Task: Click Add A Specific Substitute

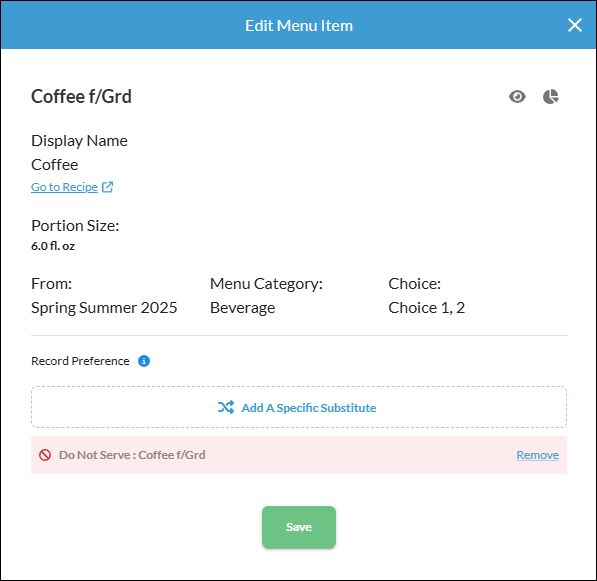Action: click(299, 407)
